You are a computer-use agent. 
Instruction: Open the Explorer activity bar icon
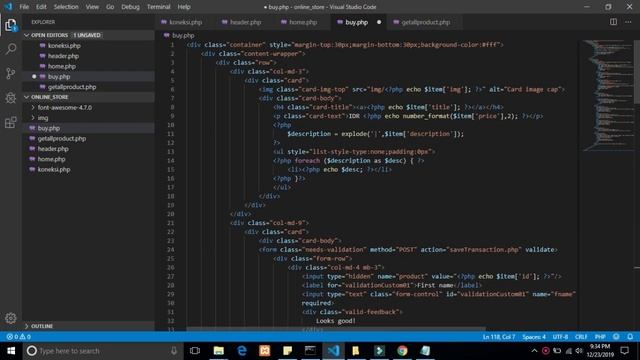[x=11, y=25]
